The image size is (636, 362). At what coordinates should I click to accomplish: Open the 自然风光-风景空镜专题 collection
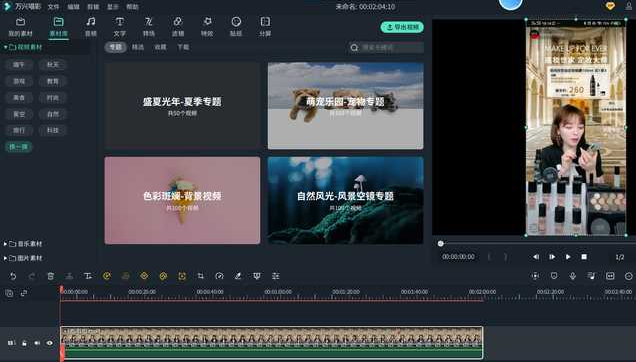click(346, 200)
